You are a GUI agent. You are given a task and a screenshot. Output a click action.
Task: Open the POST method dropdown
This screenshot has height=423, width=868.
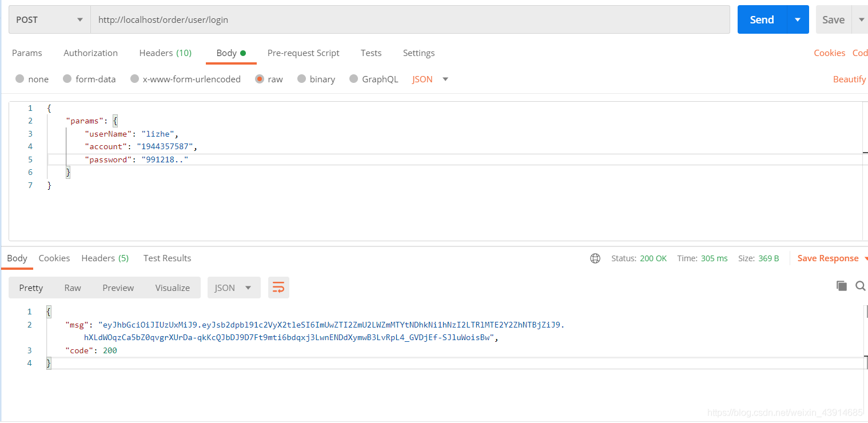coord(50,19)
